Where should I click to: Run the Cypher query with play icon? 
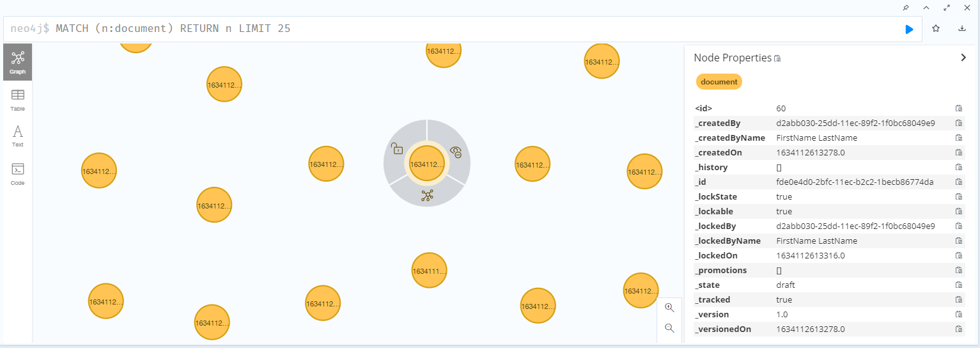[x=909, y=29]
